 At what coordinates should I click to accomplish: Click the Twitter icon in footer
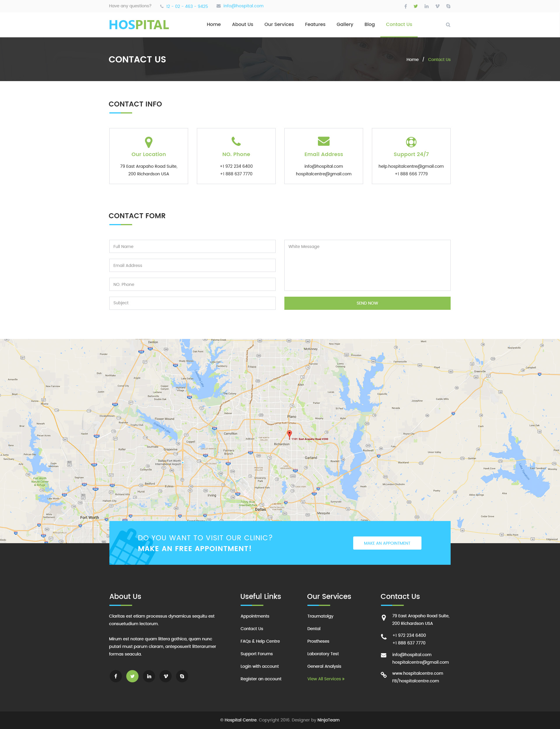(x=132, y=675)
